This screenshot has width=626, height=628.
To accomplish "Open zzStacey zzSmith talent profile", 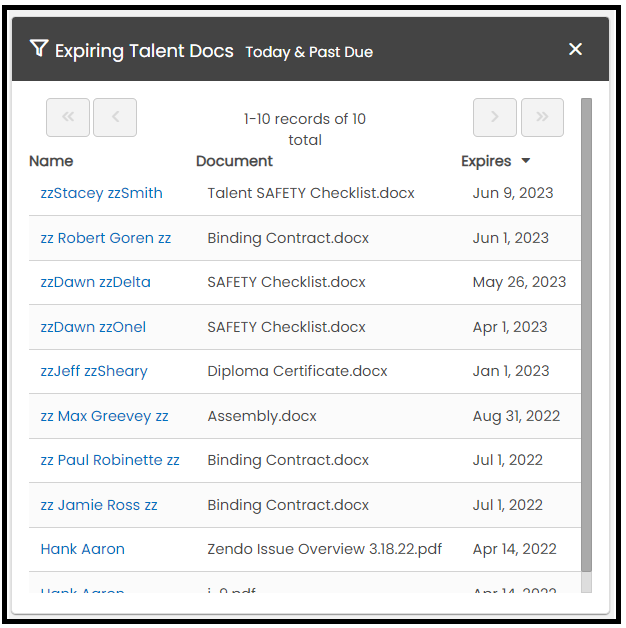I will 101,193.
